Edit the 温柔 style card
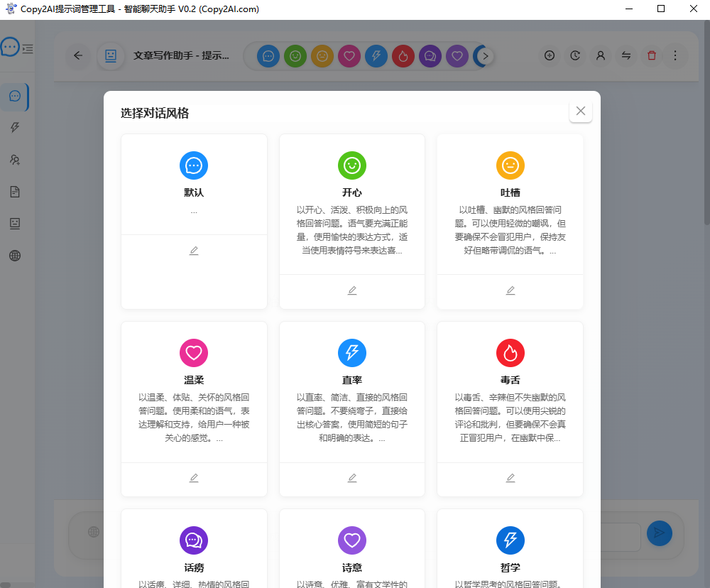 [x=194, y=478]
